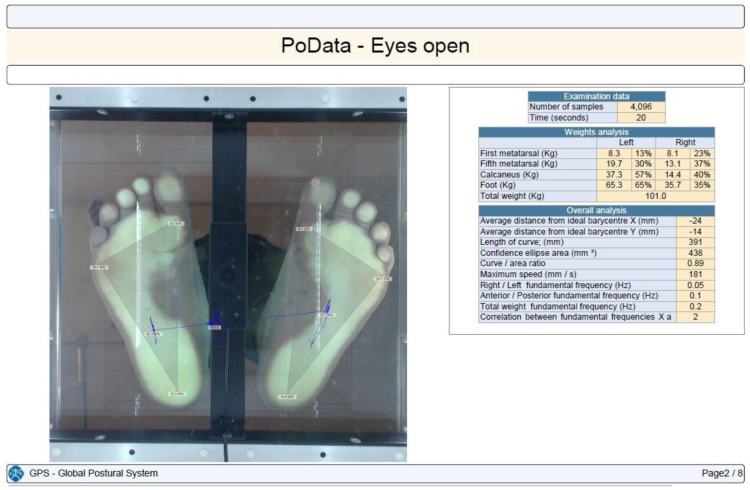Select left first metatarsal percentage 13%
The image size is (750, 490).
pos(643,154)
